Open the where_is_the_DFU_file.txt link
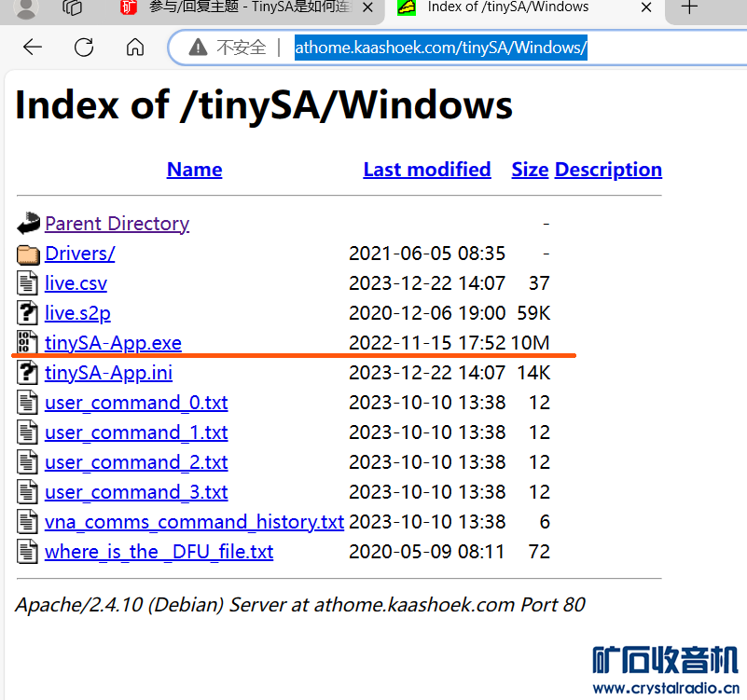The image size is (747, 700). (x=159, y=552)
